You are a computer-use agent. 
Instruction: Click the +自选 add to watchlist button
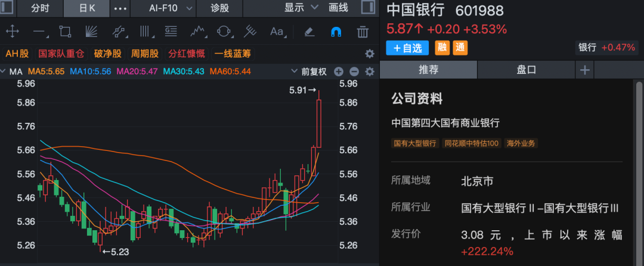(x=408, y=48)
